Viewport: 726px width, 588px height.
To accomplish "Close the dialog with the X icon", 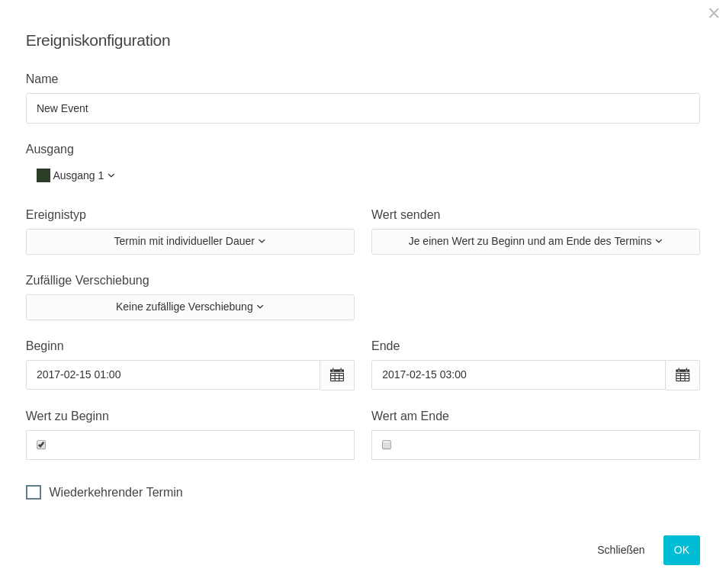I will [714, 13].
